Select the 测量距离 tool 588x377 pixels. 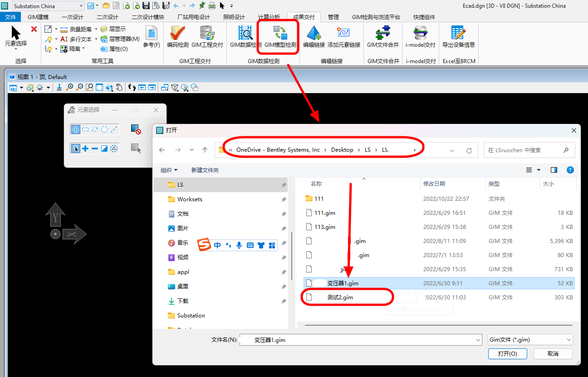click(x=75, y=29)
